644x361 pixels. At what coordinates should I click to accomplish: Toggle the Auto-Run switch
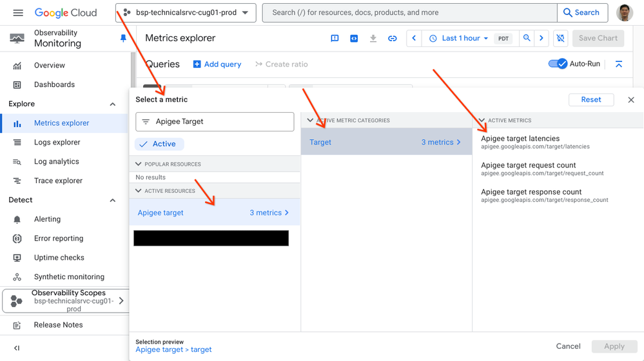click(558, 64)
